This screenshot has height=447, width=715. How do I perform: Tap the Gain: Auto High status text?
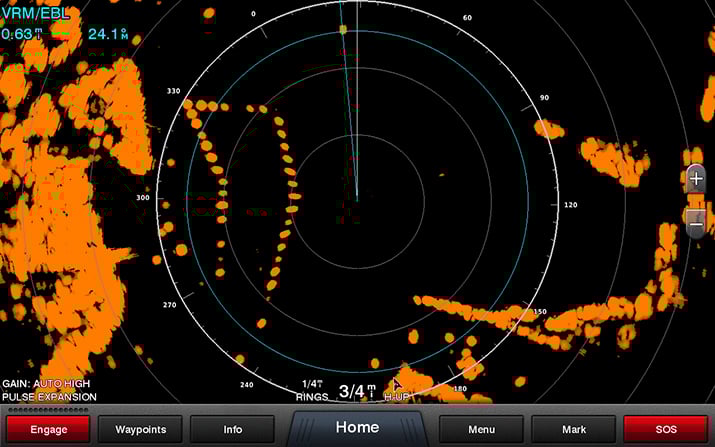point(48,384)
